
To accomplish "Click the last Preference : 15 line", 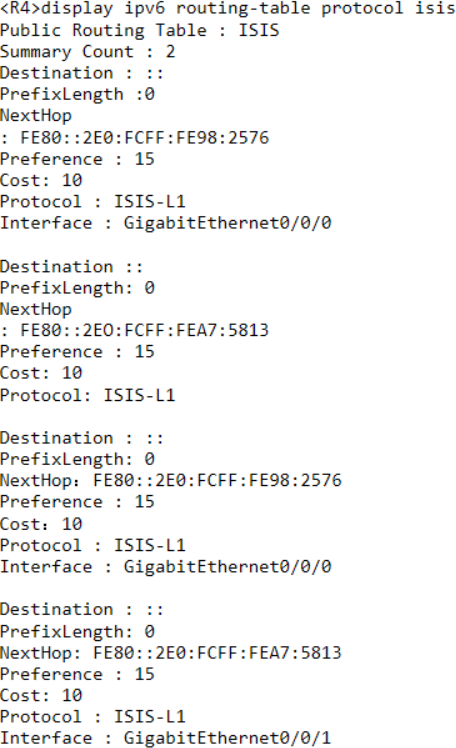I will 77,674.
